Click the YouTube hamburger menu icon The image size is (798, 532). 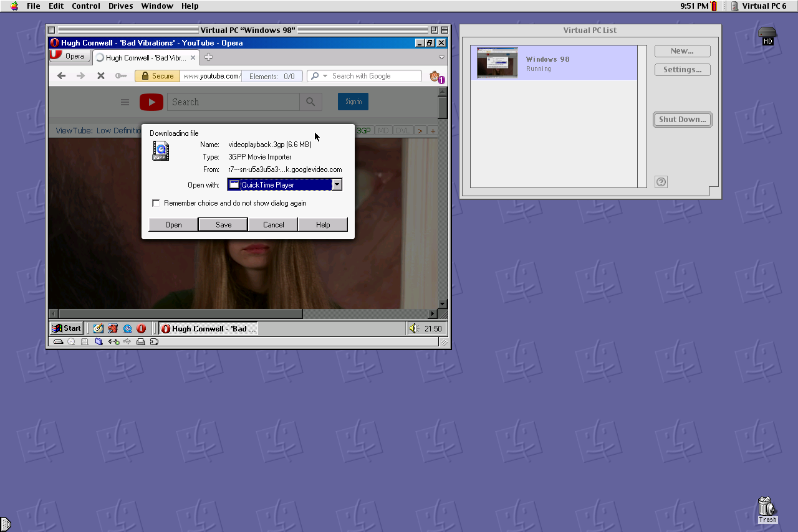(x=125, y=102)
